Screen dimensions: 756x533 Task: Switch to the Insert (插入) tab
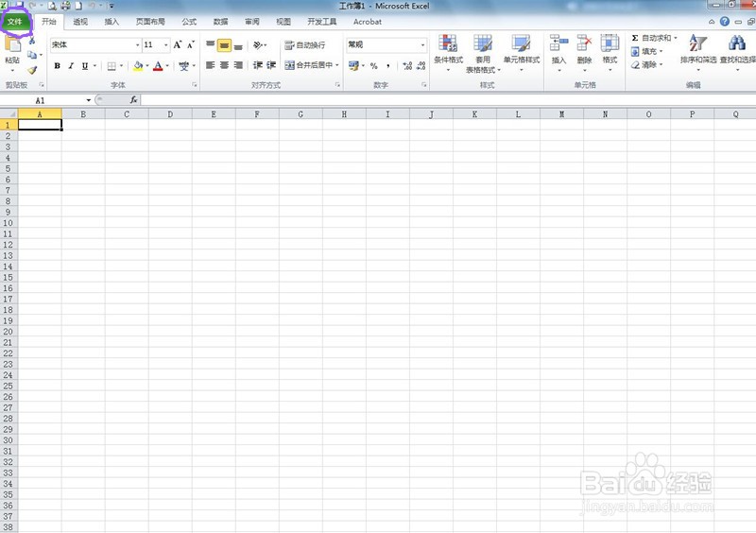tap(112, 22)
